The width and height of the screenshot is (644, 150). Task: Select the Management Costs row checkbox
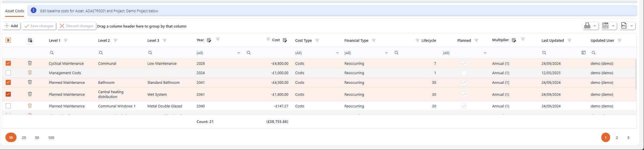click(8, 73)
